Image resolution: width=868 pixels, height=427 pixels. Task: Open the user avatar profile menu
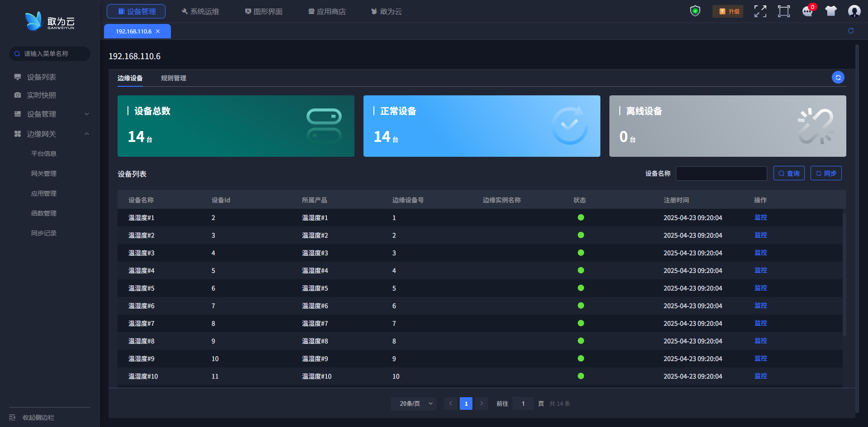854,11
